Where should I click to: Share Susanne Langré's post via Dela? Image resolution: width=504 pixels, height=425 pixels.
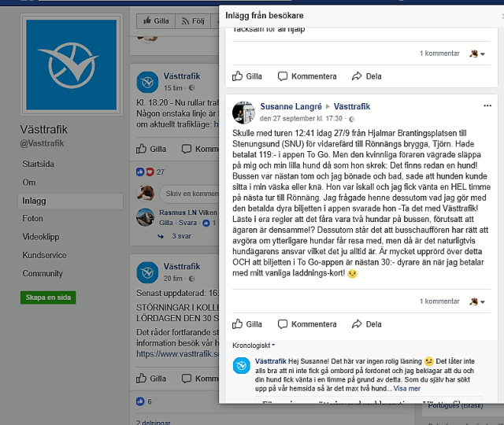point(366,324)
